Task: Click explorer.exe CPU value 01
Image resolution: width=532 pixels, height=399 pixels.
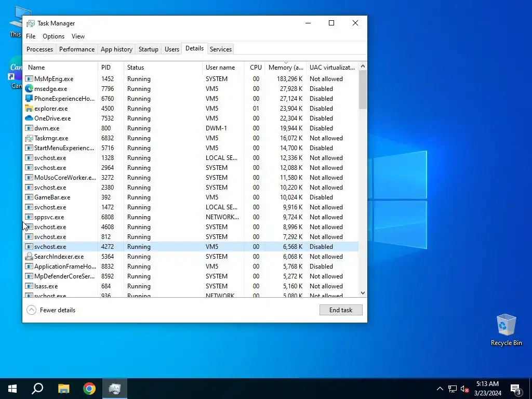Action: [x=256, y=109]
